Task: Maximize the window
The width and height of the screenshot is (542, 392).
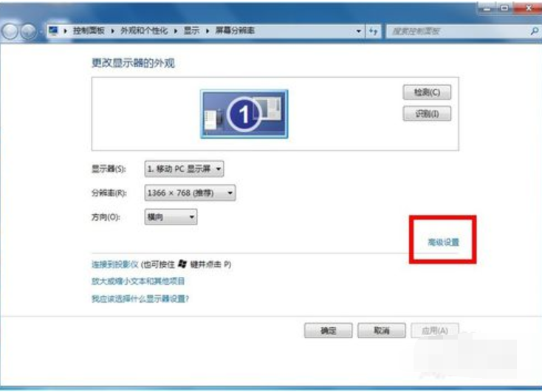Action: (504, 7)
